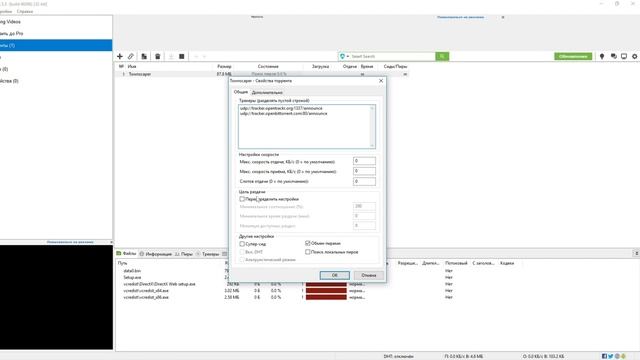The image size is (640, 360).
Task: Open the Пиры tab in the bottom panel
Action: coord(184,254)
